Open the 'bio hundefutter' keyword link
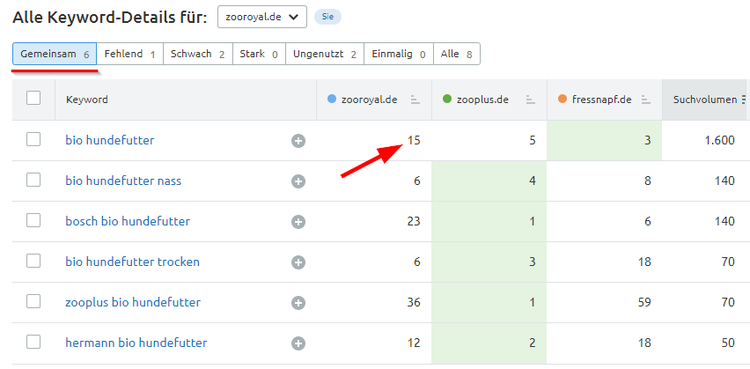This screenshot has width=750, height=369. 110,141
